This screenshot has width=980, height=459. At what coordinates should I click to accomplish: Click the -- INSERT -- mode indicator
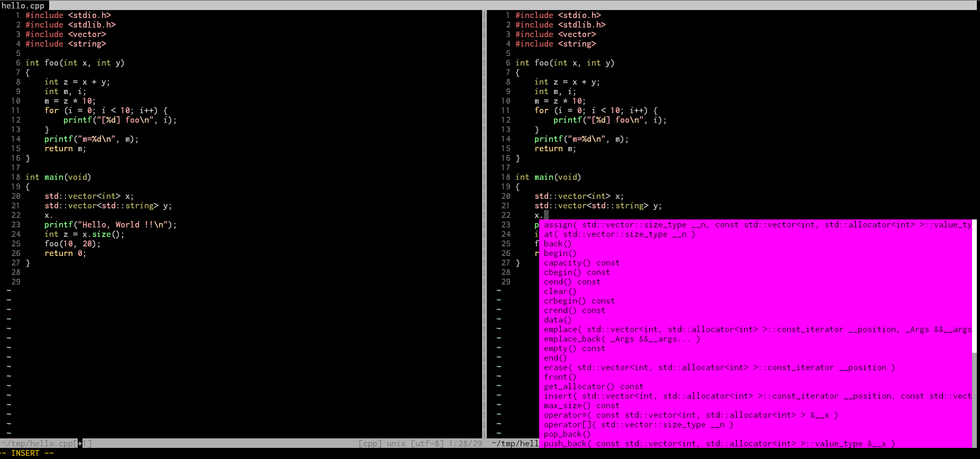click(x=27, y=453)
